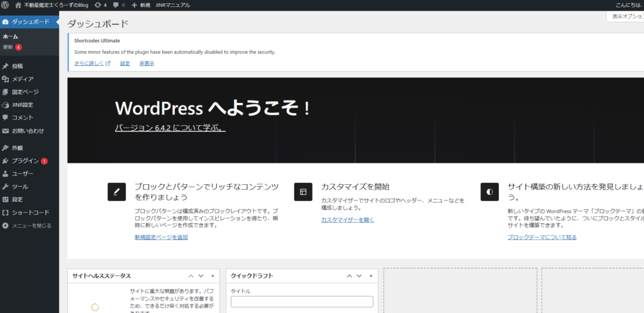Screen dimensions: 644x313
Task: Click the 設定 link in the Shortcodes Ultimate notice
Action: tap(125, 63)
